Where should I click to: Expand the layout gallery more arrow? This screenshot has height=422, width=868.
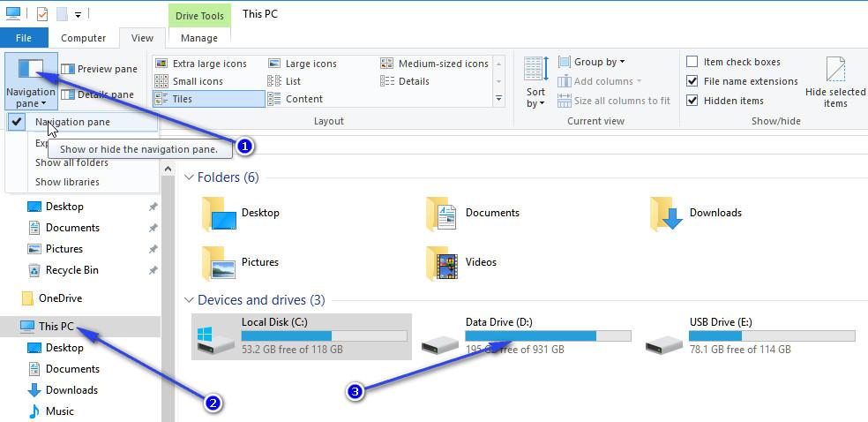tap(498, 99)
